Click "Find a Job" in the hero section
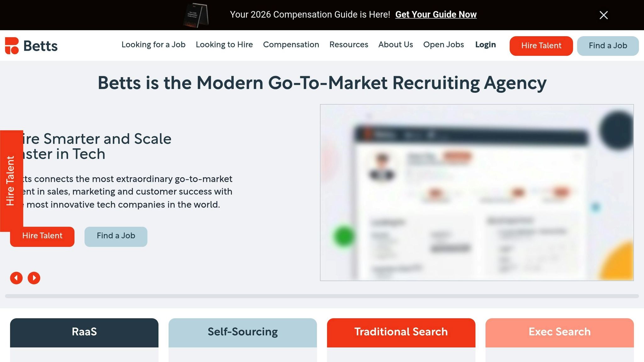The height and width of the screenshot is (362, 644). coord(116,236)
